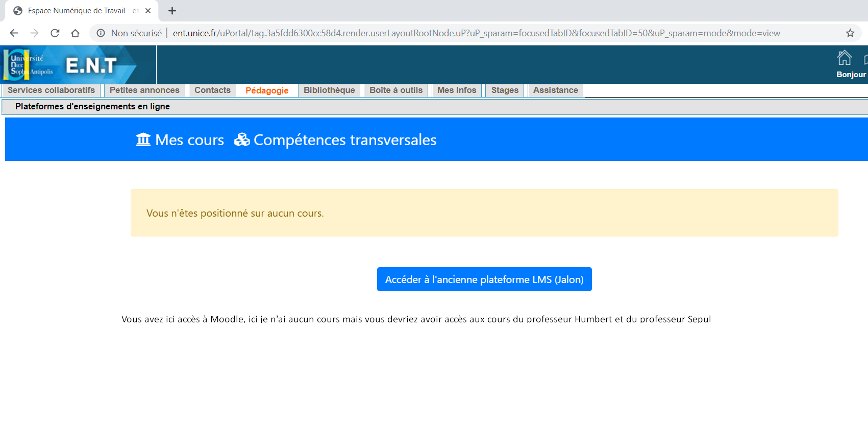Access the old LMS platform Jalon
Viewport: 868px width, 424px height.
[x=484, y=279]
